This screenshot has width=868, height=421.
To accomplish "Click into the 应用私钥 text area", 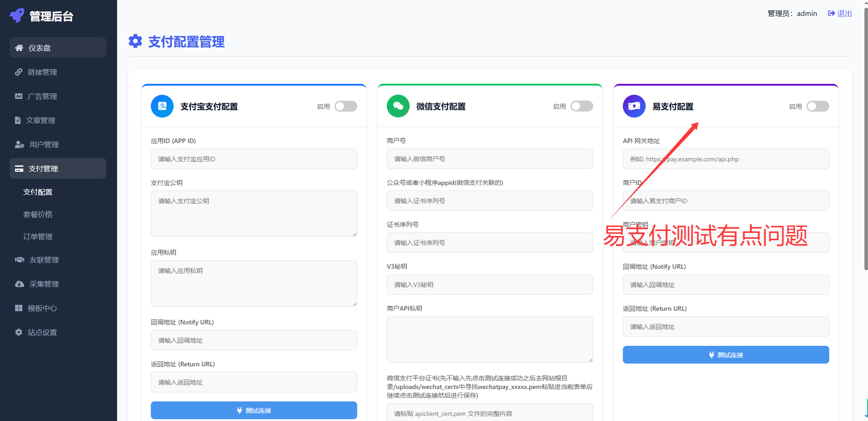I will click(254, 283).
